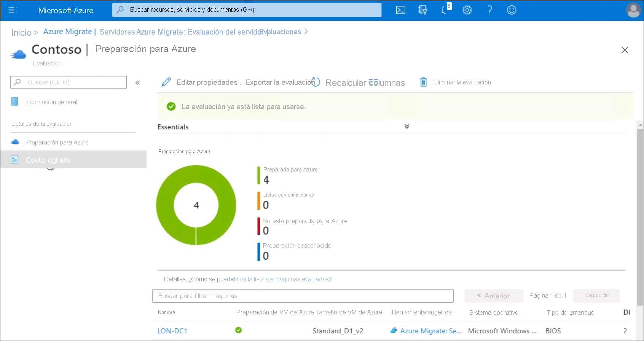Image resolution: width=644 pixels, height=341 pixels.
Task: Click the green success checkmark in banner
Action: point(171,106)
